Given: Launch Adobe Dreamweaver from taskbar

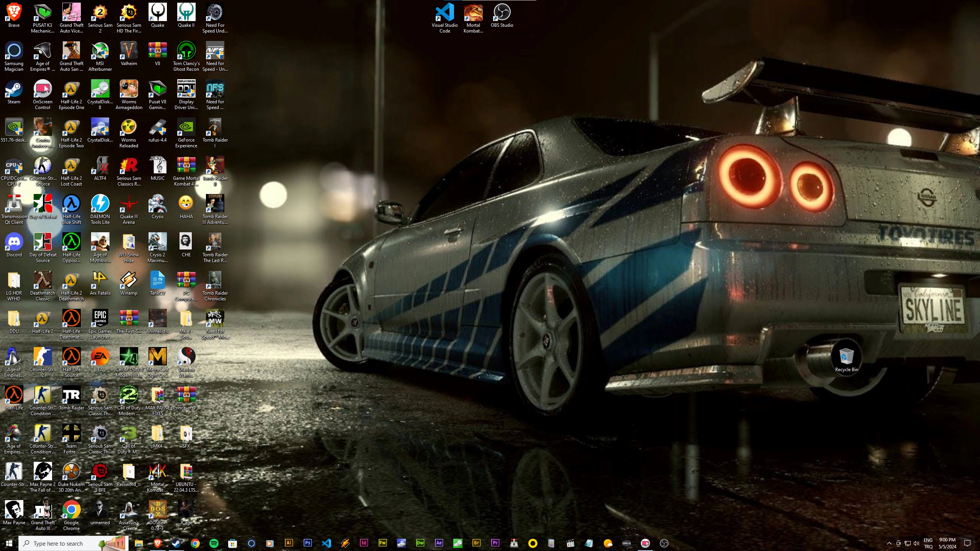Looking at the screenshot, I should point(420,543).
